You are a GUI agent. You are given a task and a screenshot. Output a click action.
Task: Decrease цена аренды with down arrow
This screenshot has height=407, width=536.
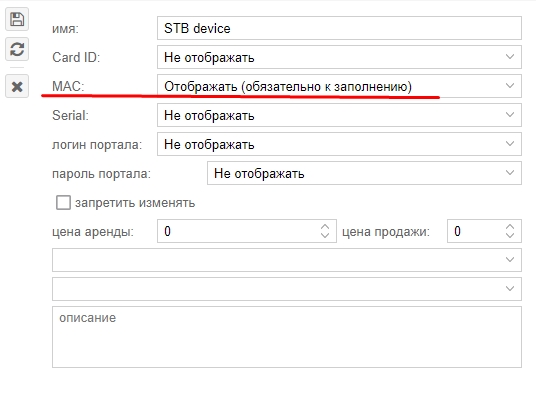325,235
